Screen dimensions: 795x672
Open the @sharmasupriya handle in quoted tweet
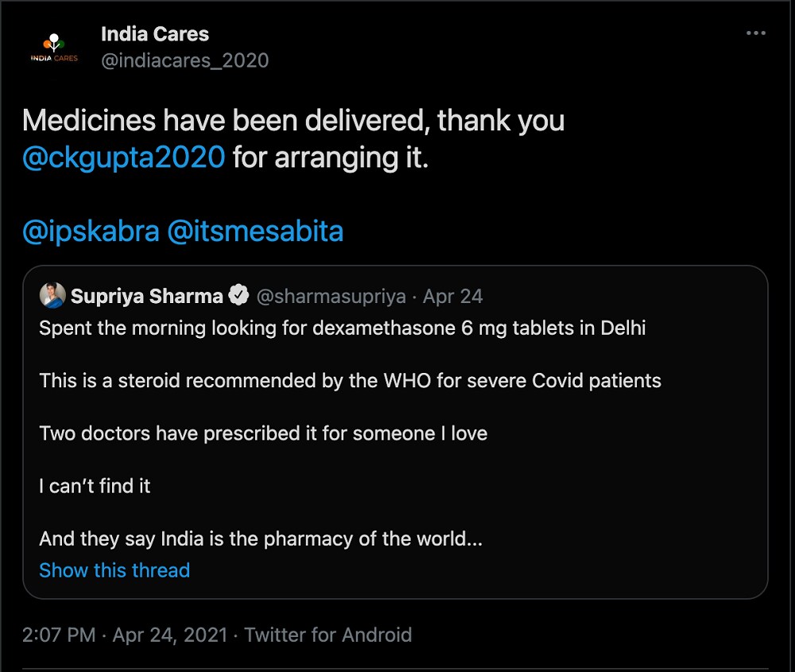331,297
